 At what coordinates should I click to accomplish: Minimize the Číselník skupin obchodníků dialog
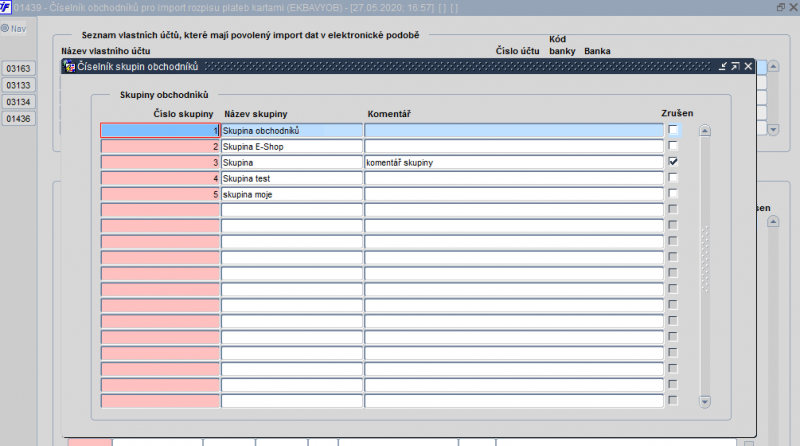[x=722, y=66]
